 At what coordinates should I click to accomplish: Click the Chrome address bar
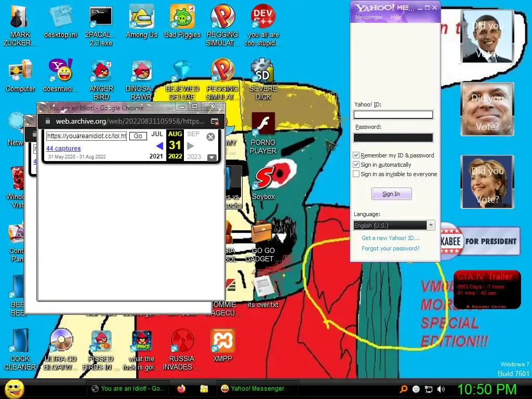click(130, 121)
